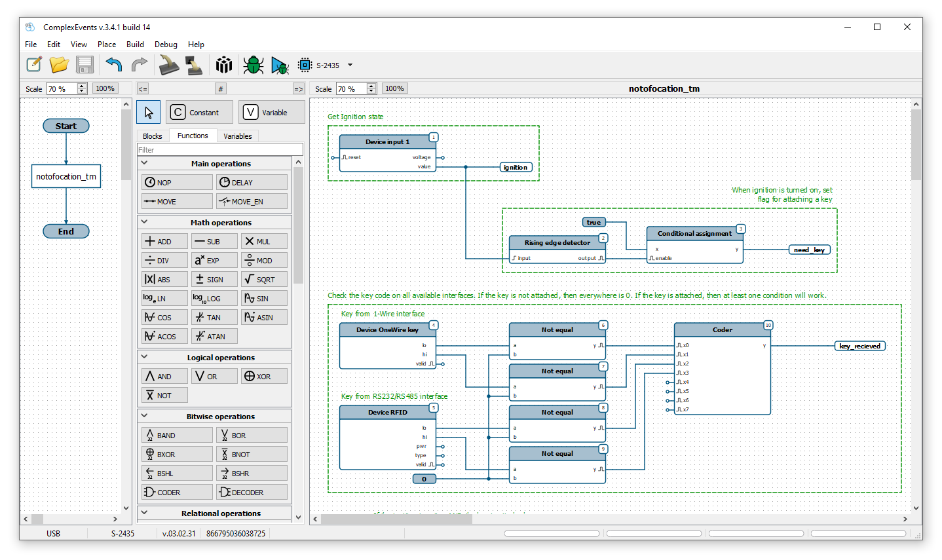Reset diagram scale to 100%
942x560 pixels.
(x=394, y=88)
